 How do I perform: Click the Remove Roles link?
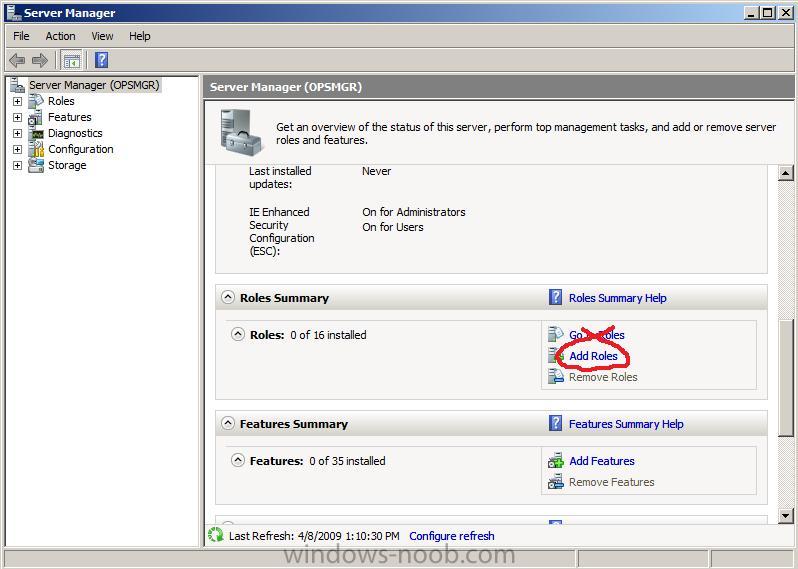603,377
